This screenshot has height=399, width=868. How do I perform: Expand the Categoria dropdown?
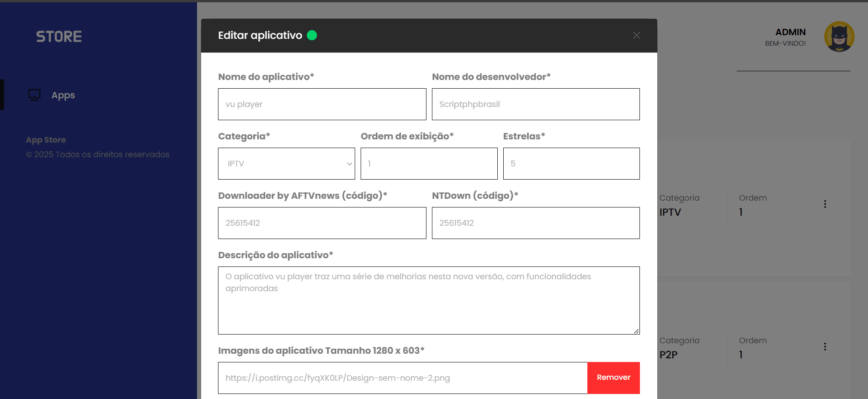(286, 164)
